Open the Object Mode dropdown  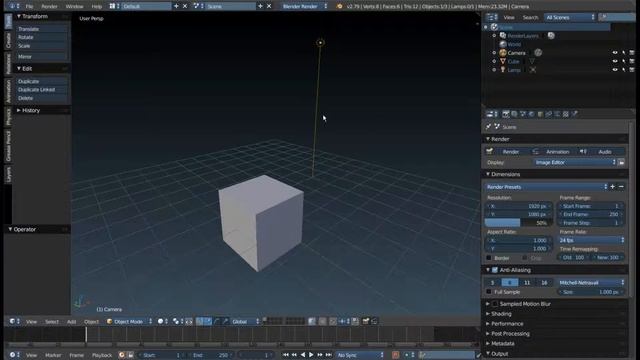tap(129, 322)
